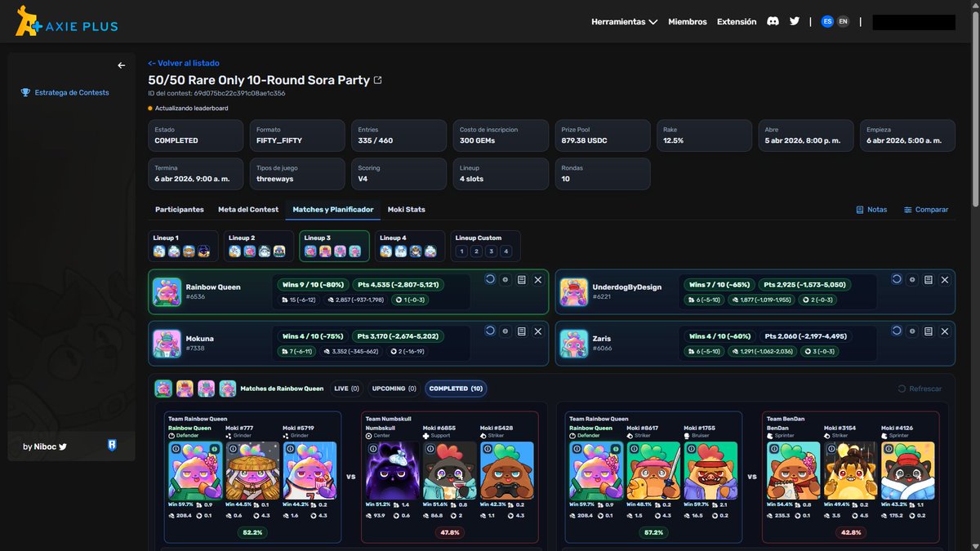
Task: Click the blue shield badge in sidebar
Action: (x=112, y=445)
